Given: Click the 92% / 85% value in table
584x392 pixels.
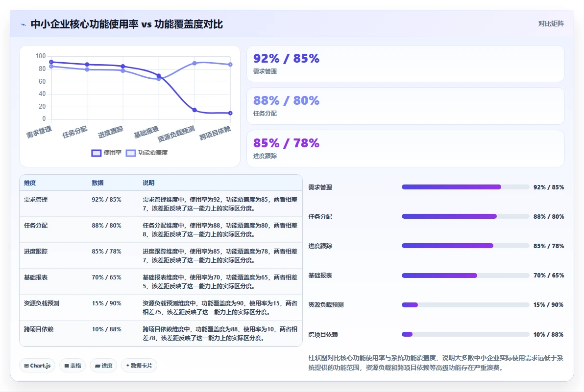Looking at the screenshot, I should coord(106,200).
